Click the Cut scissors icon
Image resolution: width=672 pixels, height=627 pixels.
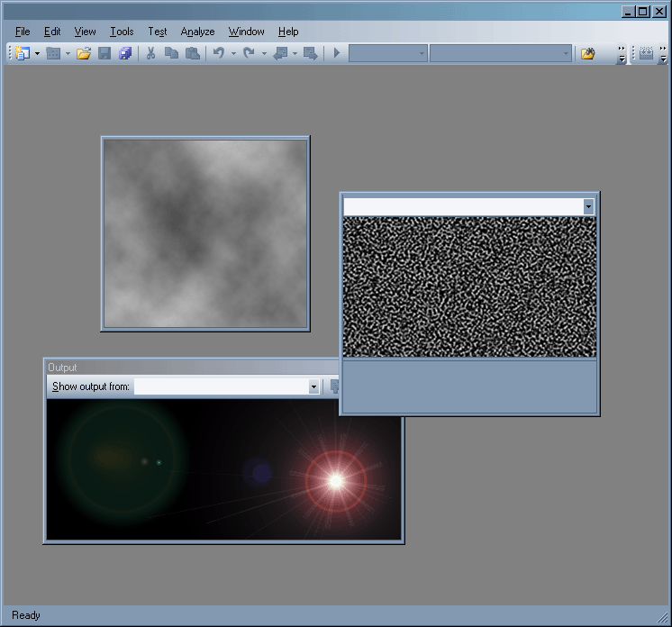click(x=150, y=53)
